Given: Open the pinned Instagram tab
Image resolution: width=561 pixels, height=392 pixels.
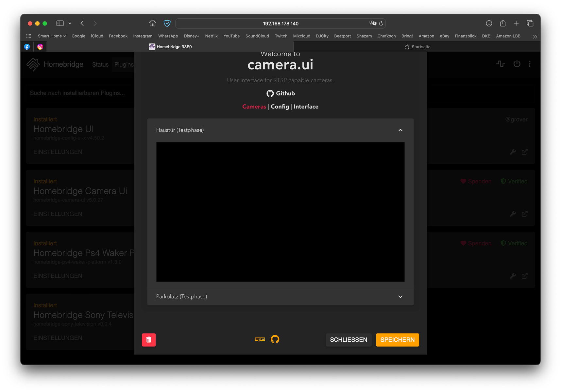Looking at the screenshot, I should point(40,47).
